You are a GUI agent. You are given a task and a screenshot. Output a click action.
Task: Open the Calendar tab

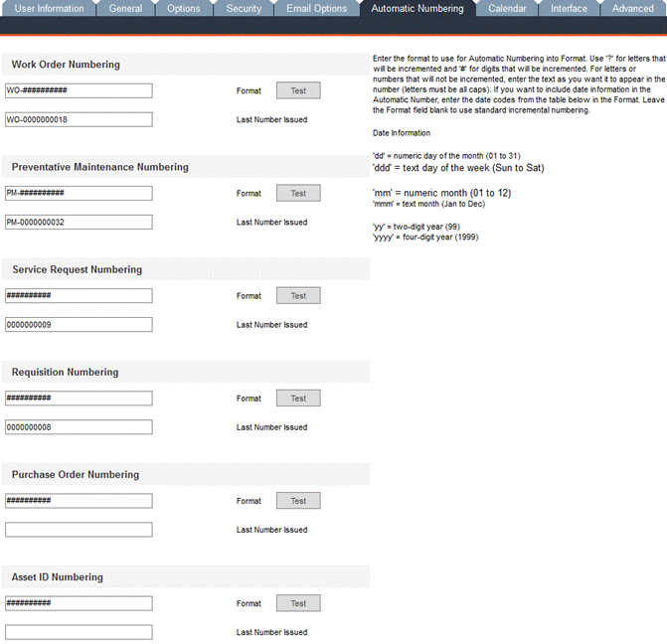click(x=507, y=9)
